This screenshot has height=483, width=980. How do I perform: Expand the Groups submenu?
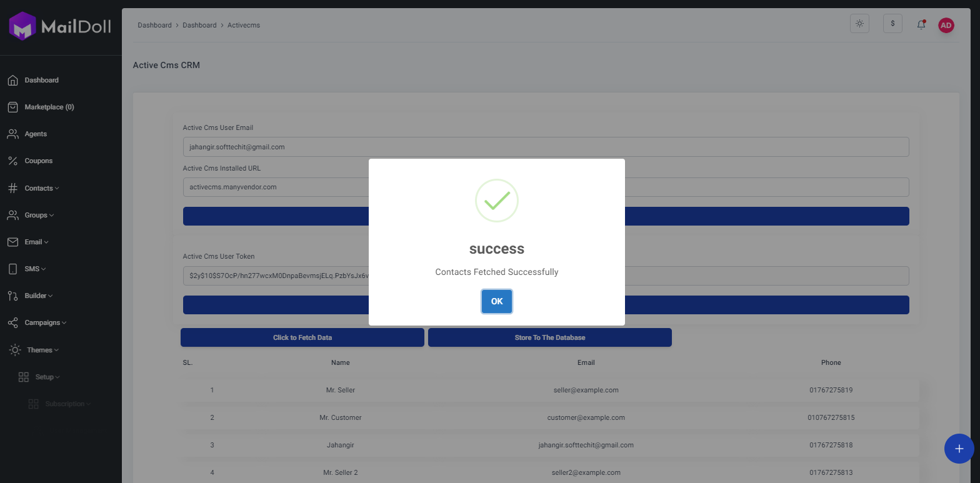coord(39,215)
